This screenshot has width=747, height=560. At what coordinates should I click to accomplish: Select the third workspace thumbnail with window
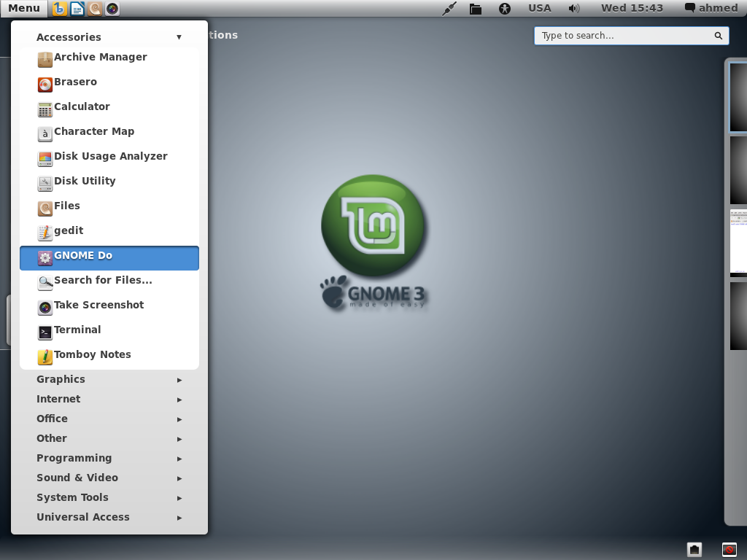[x=738, y=243]
